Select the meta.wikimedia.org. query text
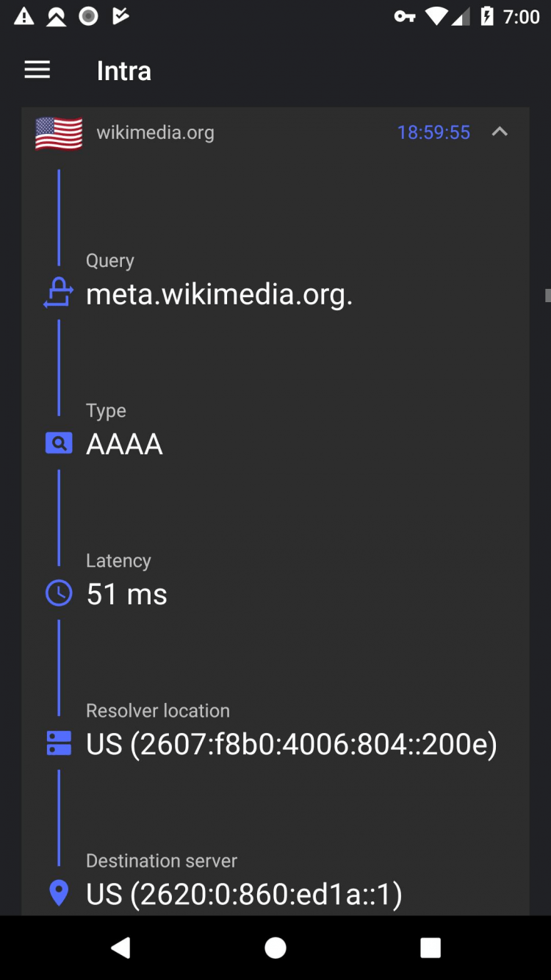This screenshot has height=980, width=551. (x=220, y=294)
